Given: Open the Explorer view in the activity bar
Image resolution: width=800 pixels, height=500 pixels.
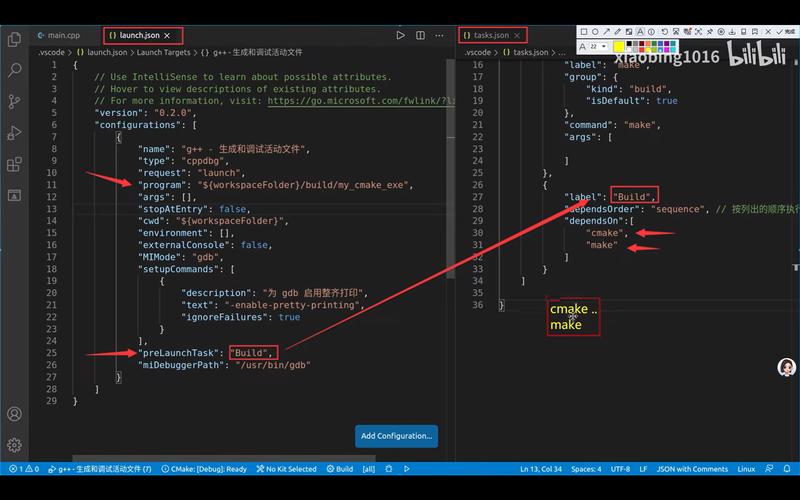Looking at the screenshot, I should [x=14, y=39].
